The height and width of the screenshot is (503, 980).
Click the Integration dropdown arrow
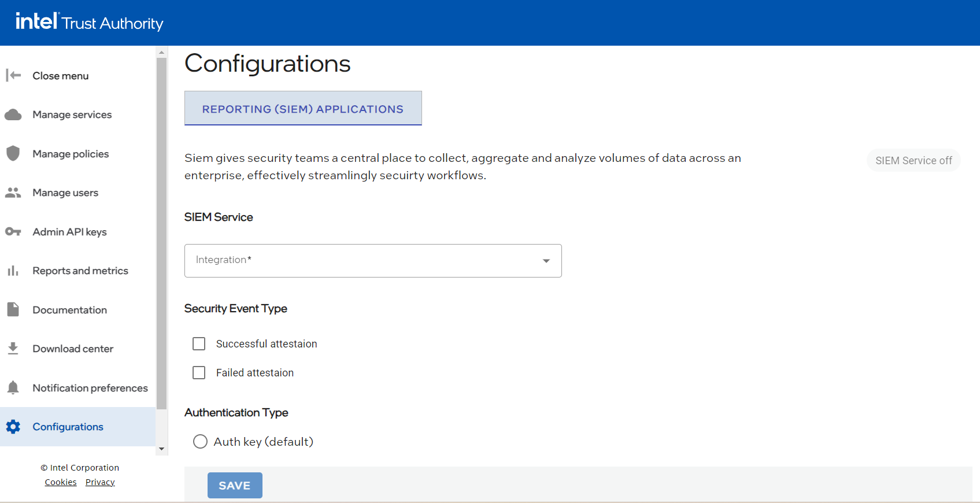coord(546,261)
